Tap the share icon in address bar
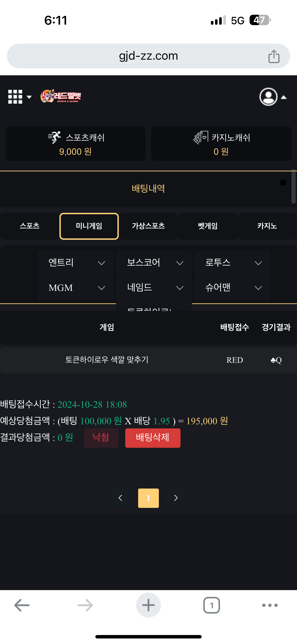297x644 pixels. tap(274, 56)
